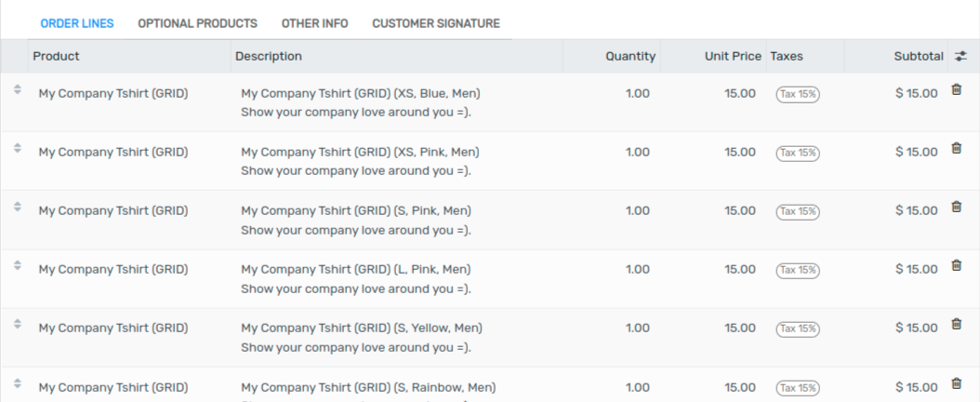980x402 pixels.
Task: Open optional columns settings icon
Action: pyautogui.click(x=961, y=57)
